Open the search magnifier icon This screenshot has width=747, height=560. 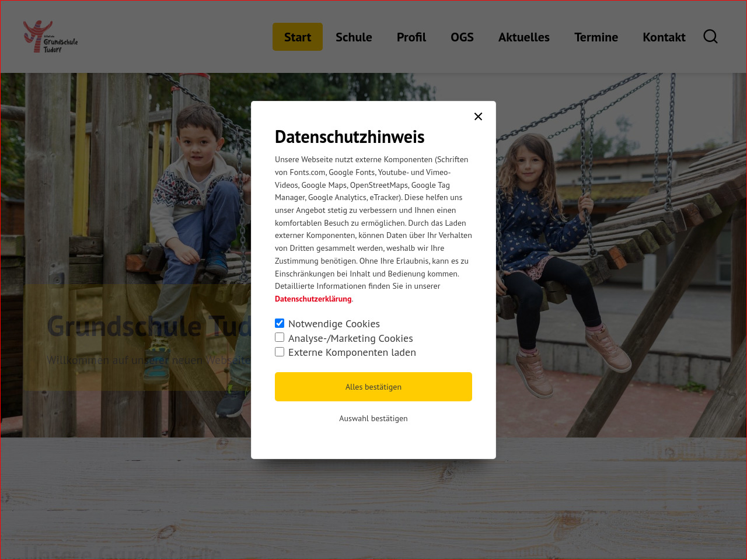pos(710,37)
